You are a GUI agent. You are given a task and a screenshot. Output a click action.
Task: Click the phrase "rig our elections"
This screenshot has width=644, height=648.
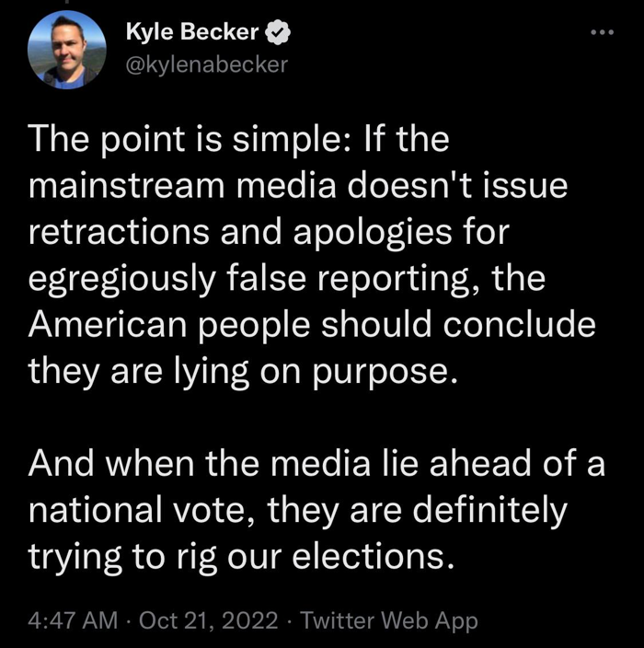click(x=332, y=555)
